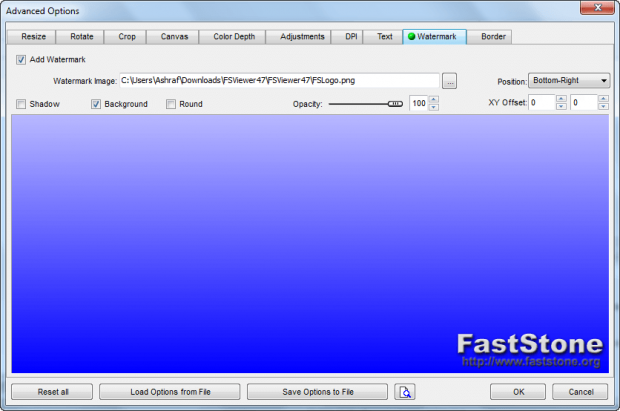
Task: Increase opacity value with up arrow
Action: point(433,99)
